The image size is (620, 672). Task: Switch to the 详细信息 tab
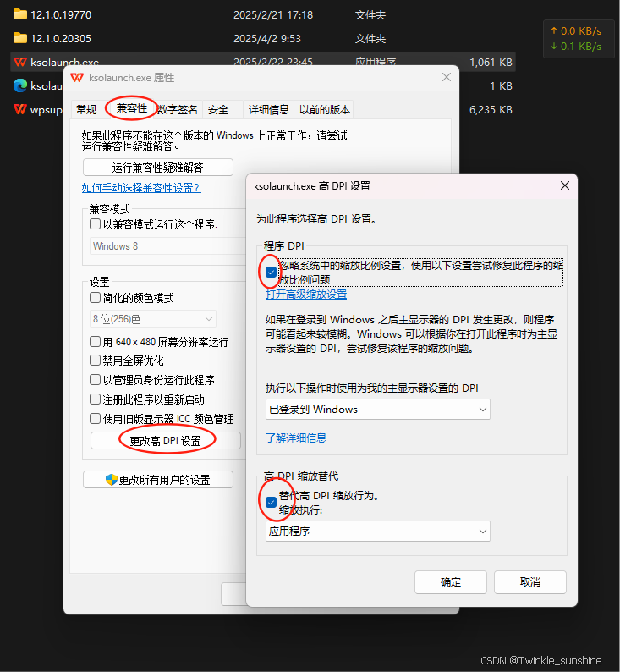pos(269,110)
